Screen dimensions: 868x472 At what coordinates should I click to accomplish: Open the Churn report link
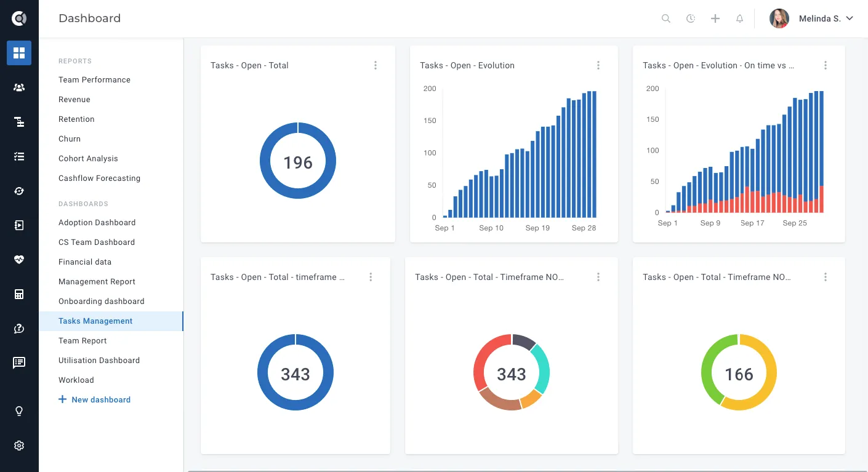(70, 139)
